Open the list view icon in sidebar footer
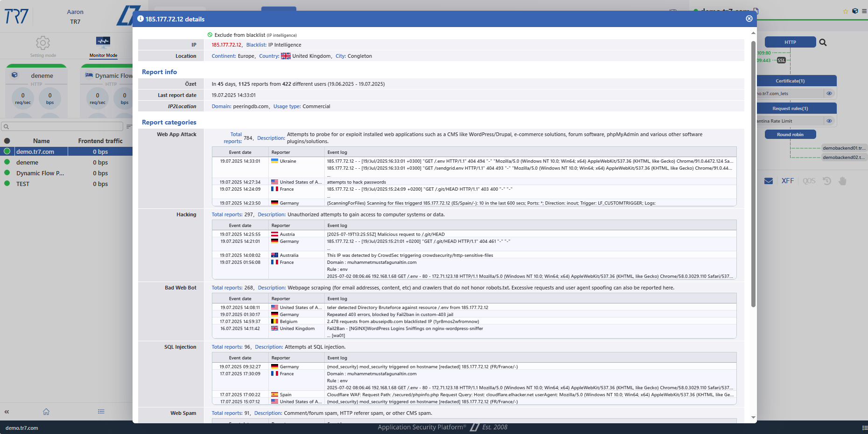 101,412
